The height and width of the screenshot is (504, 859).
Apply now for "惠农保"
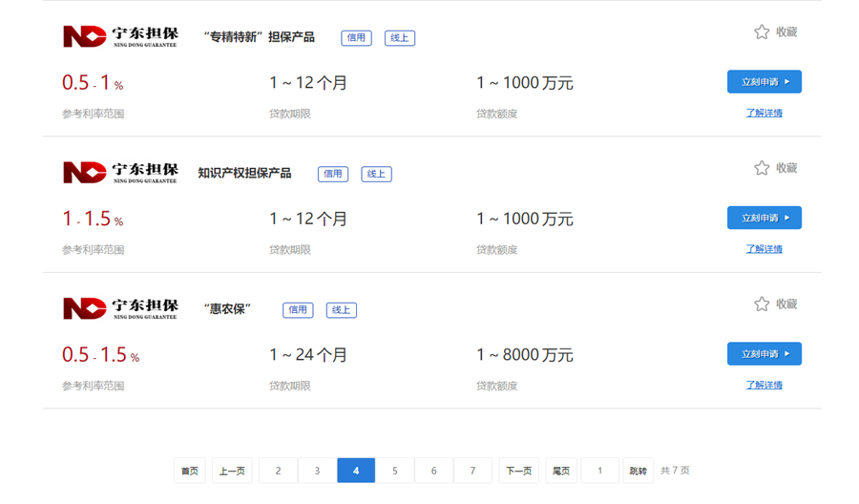[x=765, y=353]
